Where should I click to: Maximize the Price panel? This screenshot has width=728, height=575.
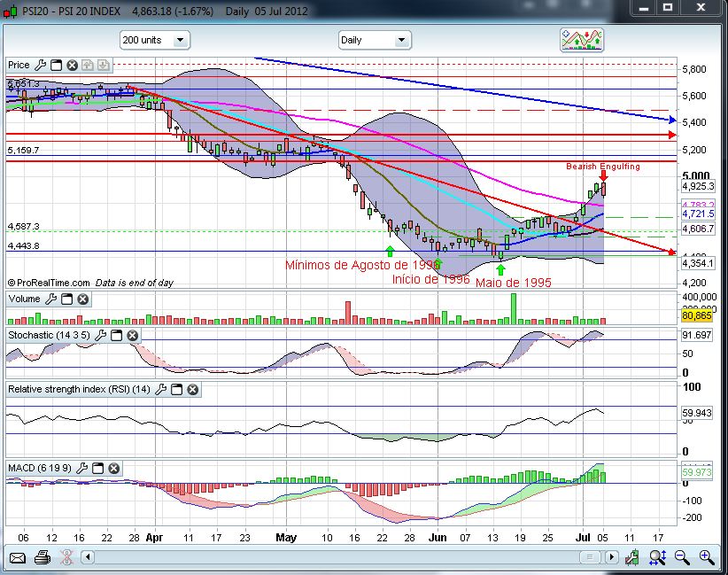pyautogui.click(x=56, y=65)
